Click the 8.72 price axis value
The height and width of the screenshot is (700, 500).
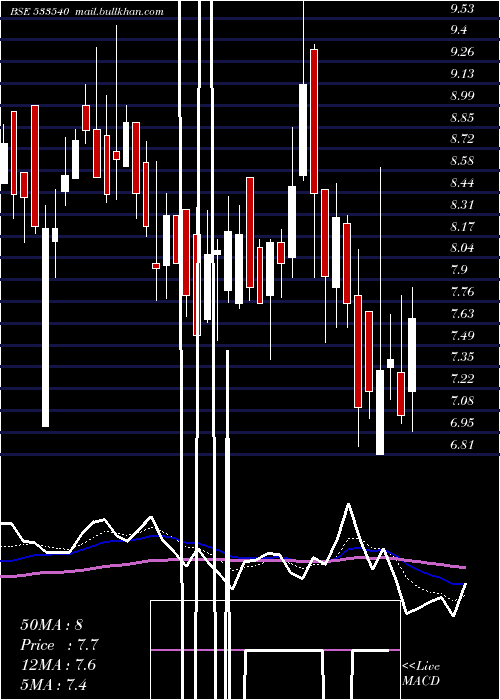(x=462, y=139)
